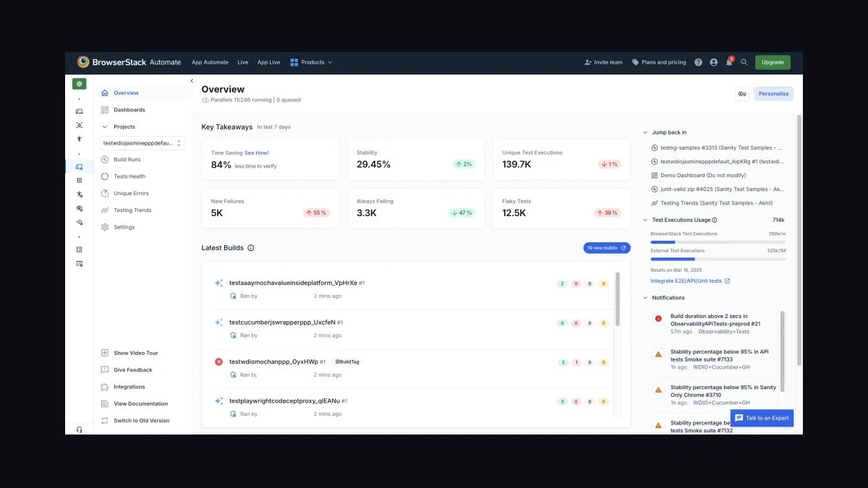Screen dimensions: 868x488
Task: Click the sparkle icon for testaaymochavalueinsideplatform build
Action: [x=218, y=283]
